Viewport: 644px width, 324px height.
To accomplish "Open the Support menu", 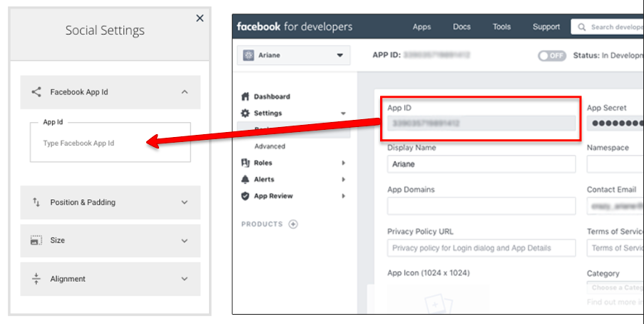I will [x=546, y=26].
